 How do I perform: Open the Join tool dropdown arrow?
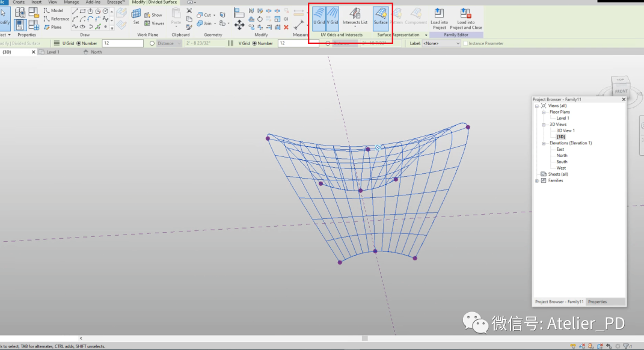[215, 23]
